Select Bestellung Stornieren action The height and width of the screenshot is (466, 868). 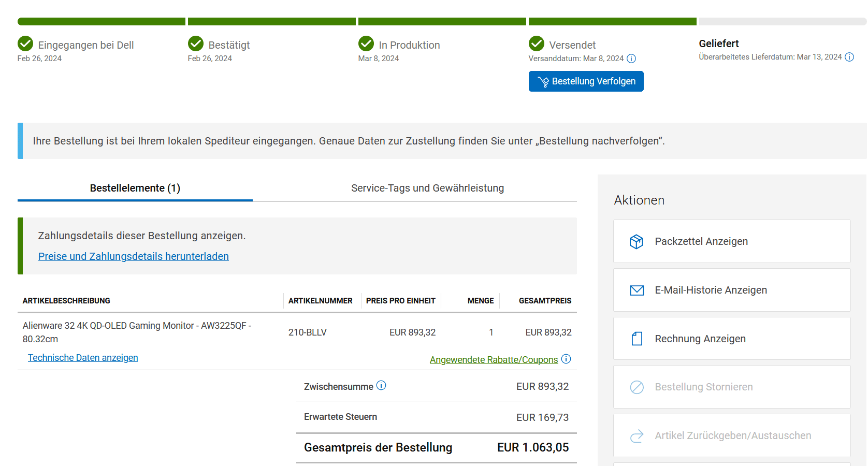732,387
